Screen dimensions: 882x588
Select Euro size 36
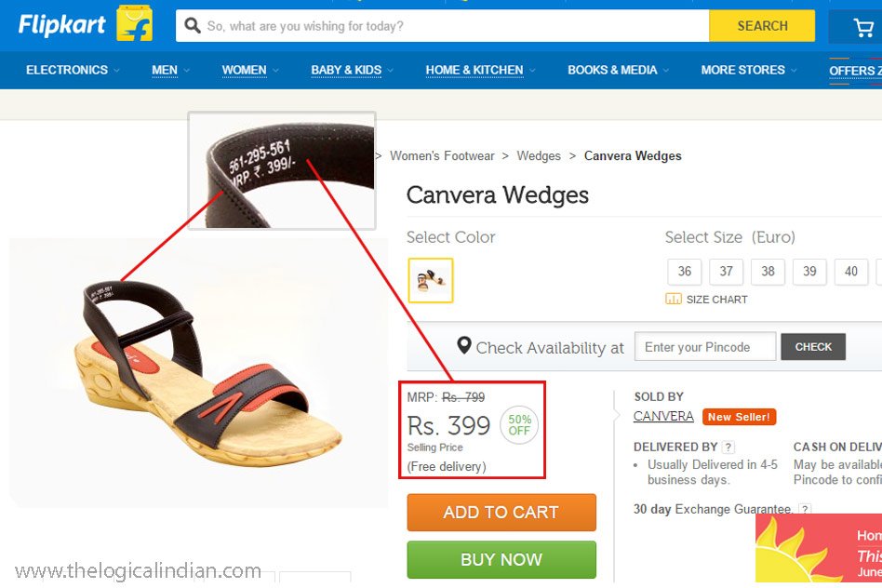(x=685, y=272)
